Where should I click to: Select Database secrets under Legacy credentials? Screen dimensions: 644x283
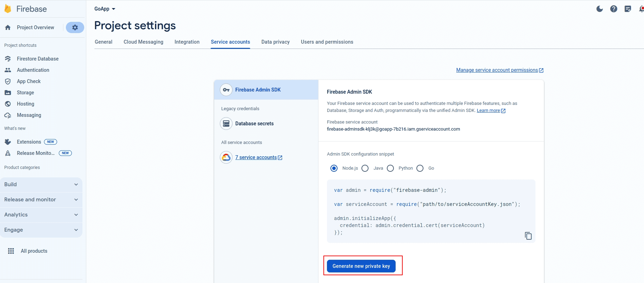254,124
